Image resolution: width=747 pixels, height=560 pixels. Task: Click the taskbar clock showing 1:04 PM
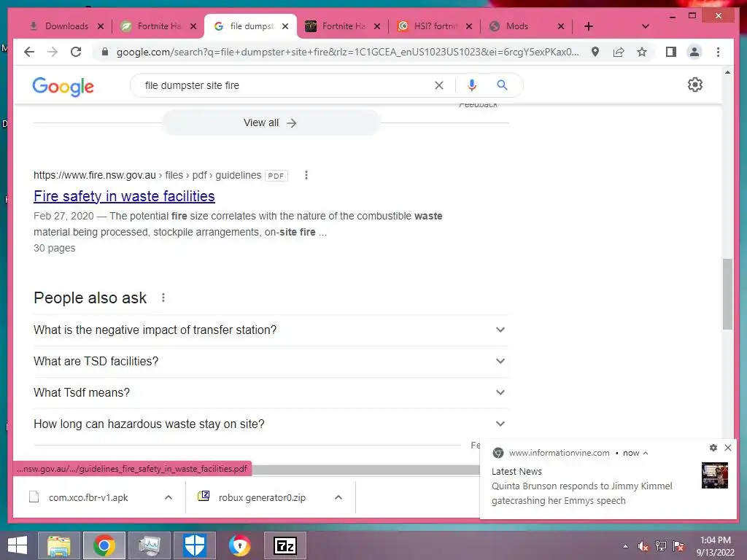pos(716,546)
